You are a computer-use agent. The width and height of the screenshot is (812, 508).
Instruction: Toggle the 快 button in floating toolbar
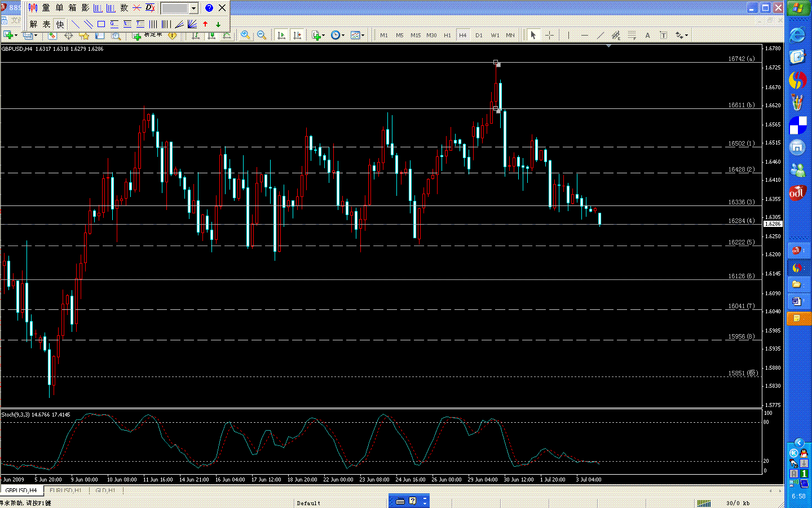(x=60, y=24)
